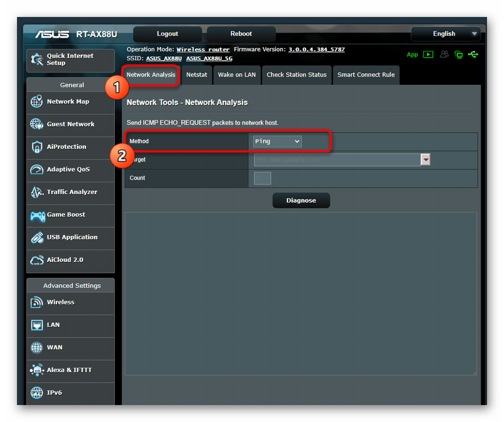Viewport: 504px width, 422px height.
Task: Open WAN settings menu label
Action: point(55,347)
